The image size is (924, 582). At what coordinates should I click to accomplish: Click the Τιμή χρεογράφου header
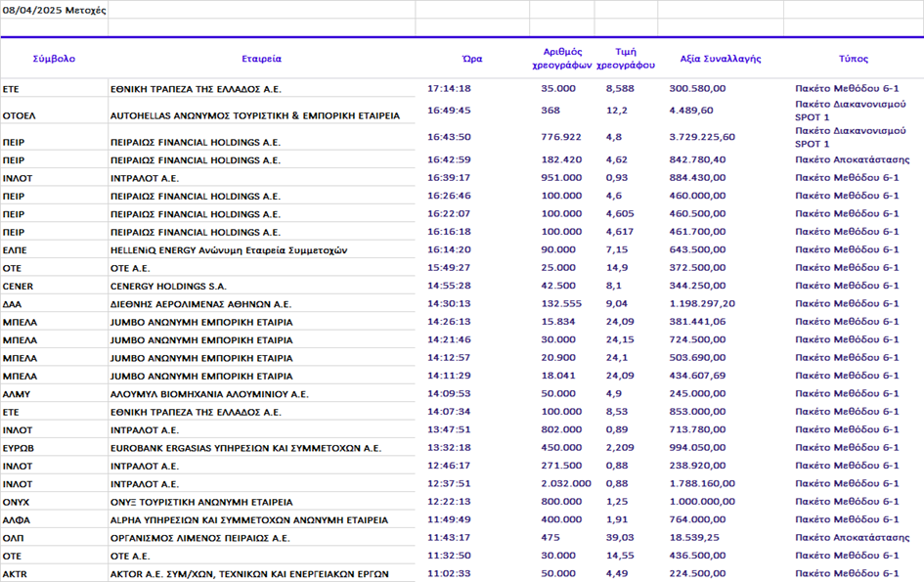(x=626, y=59)
